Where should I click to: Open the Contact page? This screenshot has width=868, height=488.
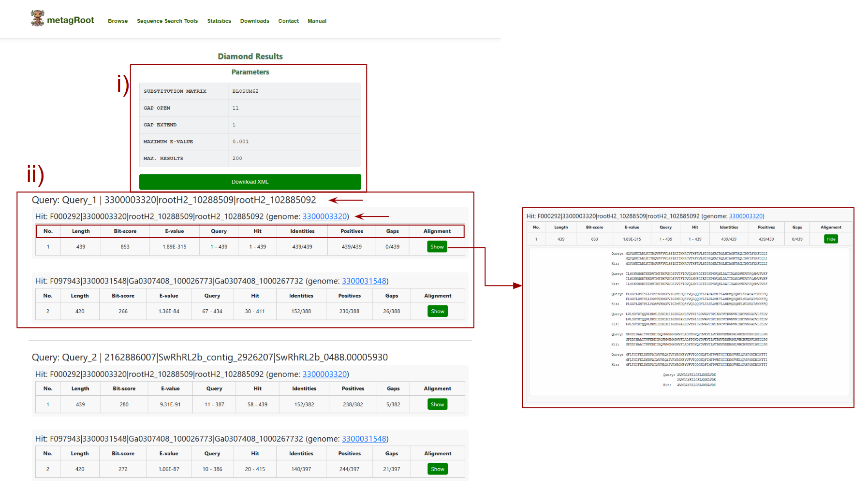pyautogui.click(x=289, y=21)
